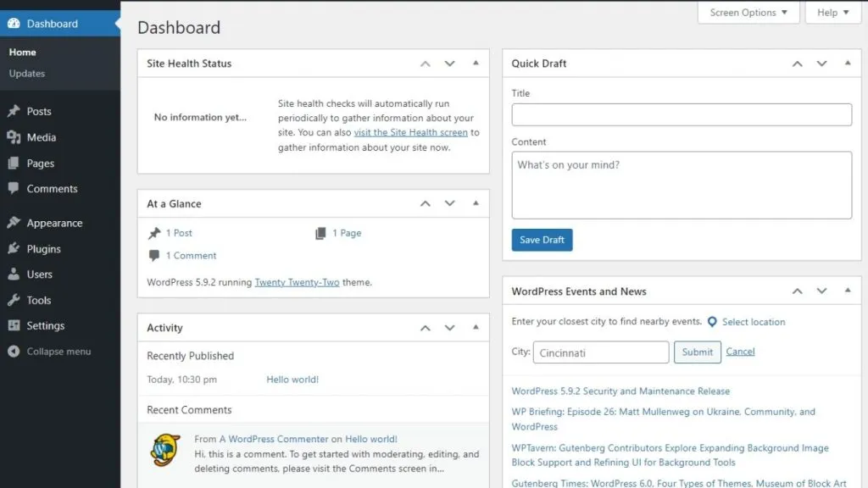Image resolution: width=868 pixels, height=488 pixels.
Task: Click the Appearance paintbrush icon
Action: tap(14, 223)
